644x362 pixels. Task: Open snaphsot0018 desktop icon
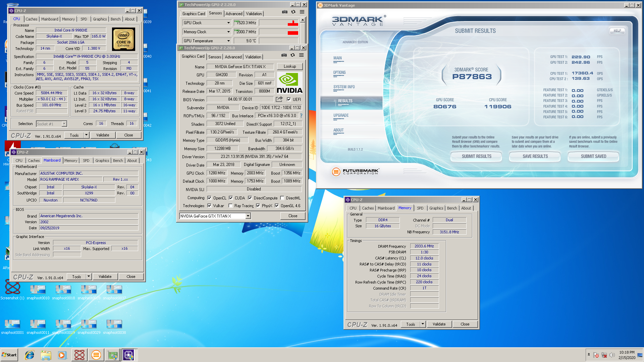click(x=63, y=292)
